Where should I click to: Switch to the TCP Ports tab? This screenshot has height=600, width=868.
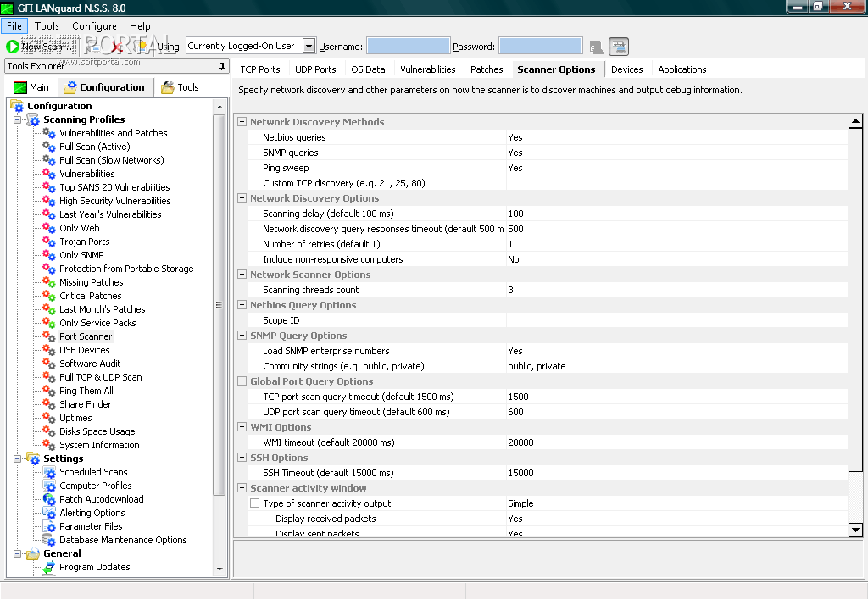[260, 69]
